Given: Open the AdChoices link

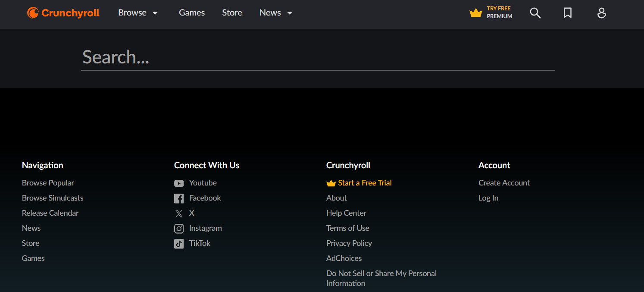Looking at the screenshot, I should click(x=344, y=258).
